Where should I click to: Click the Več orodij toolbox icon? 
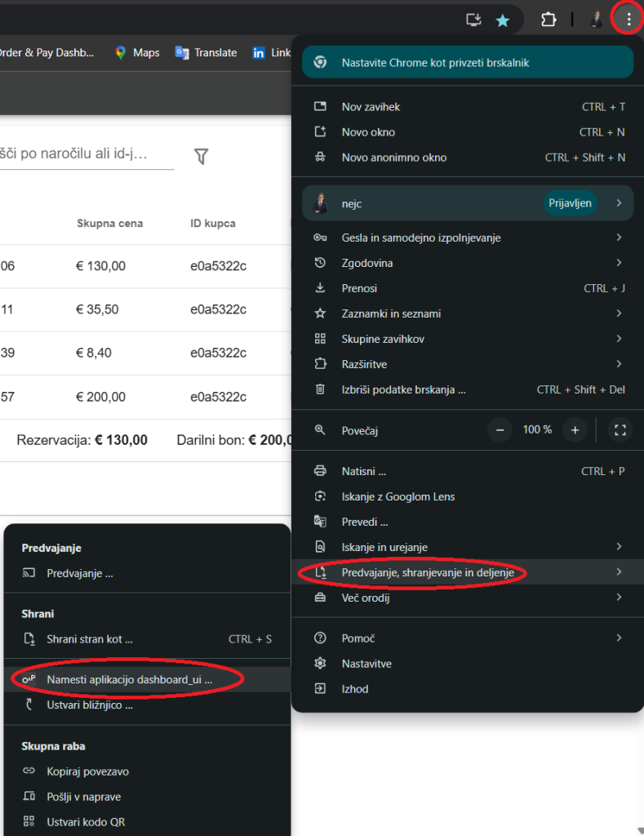click(320, 597)
